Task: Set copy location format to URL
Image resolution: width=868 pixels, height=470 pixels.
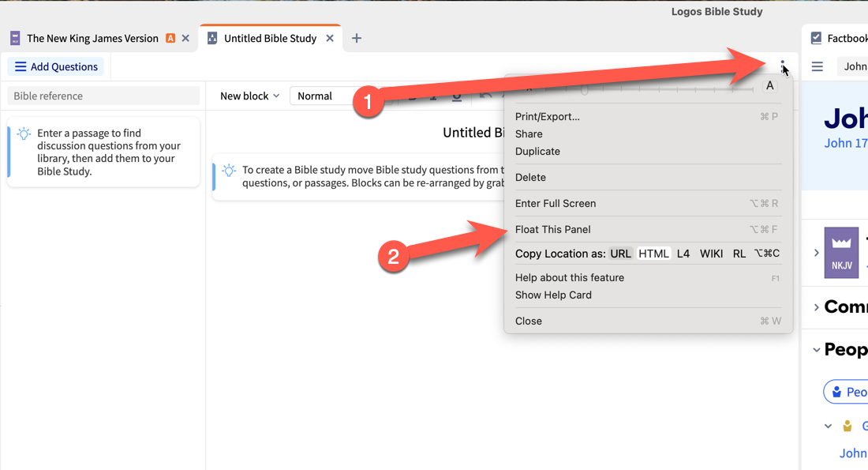Action: 620,254
